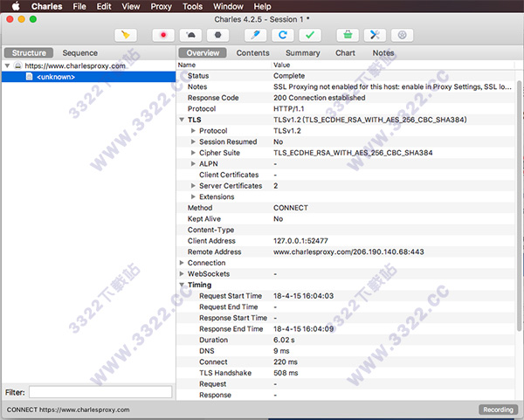Click the Remote Address value with 206.190.140.68:443
524x420 pixels.
click(348, 252)
